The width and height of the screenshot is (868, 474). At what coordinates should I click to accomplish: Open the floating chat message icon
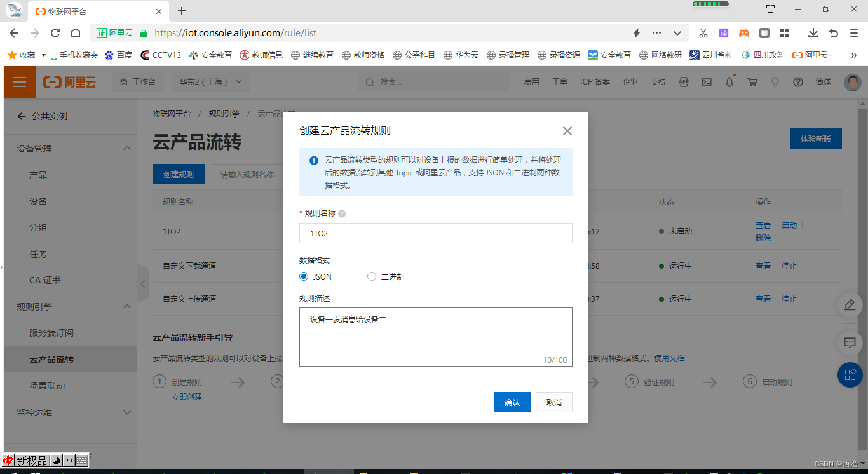point(850,342)
